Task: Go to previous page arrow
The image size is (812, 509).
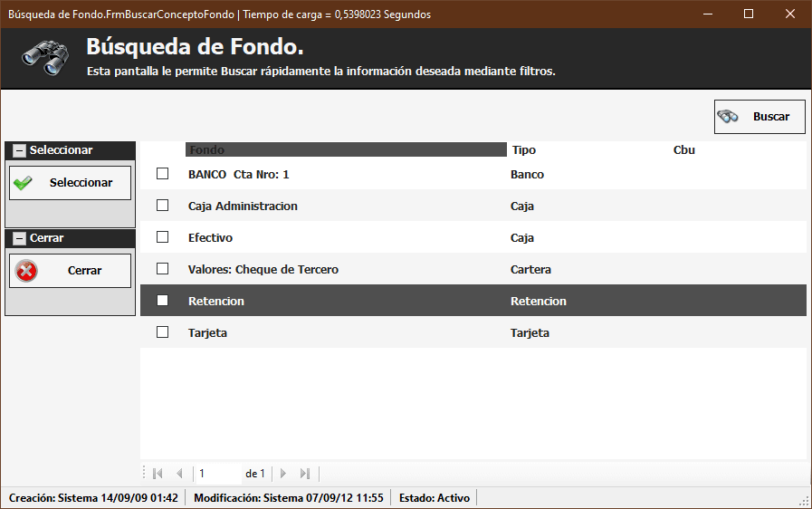Action: 179,474
